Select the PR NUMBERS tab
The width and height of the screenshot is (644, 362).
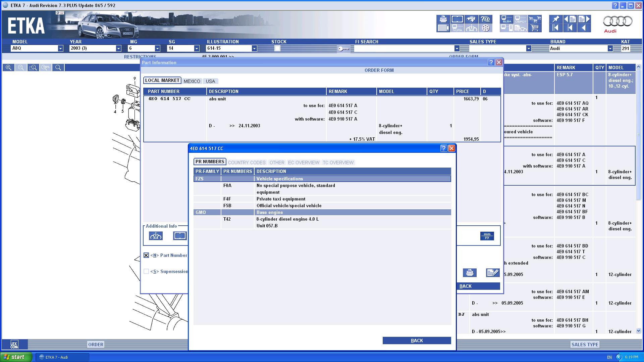[210, 162]
